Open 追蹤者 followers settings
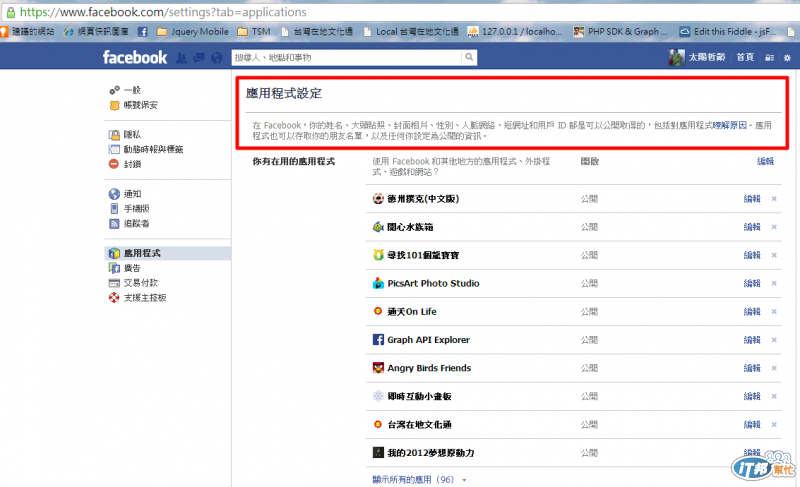 pyautogui.click(x=137, y=223)
